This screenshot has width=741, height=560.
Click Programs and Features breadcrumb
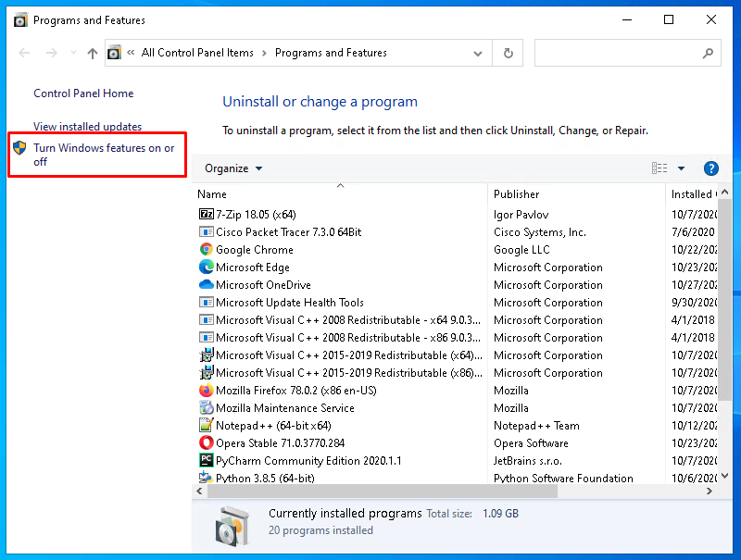click(x=331, y=53)
